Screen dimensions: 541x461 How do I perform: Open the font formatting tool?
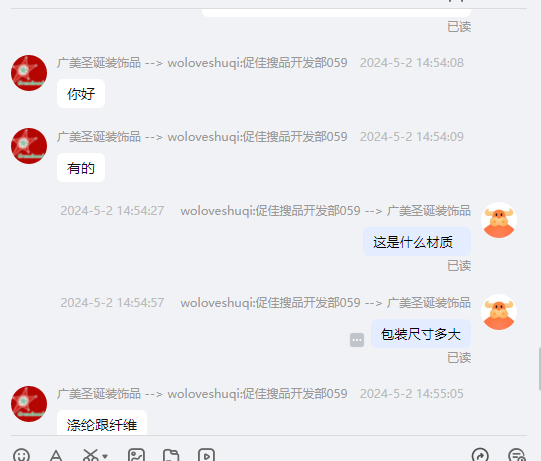point(56,455)
